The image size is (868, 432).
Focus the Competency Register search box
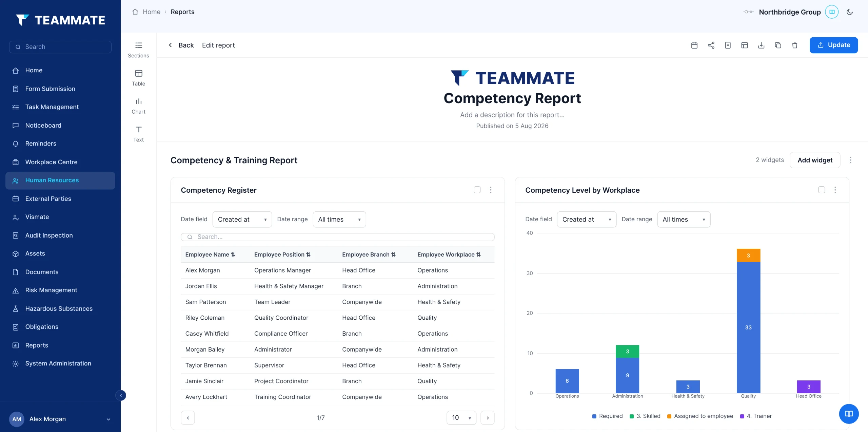[x=338, y=237]
